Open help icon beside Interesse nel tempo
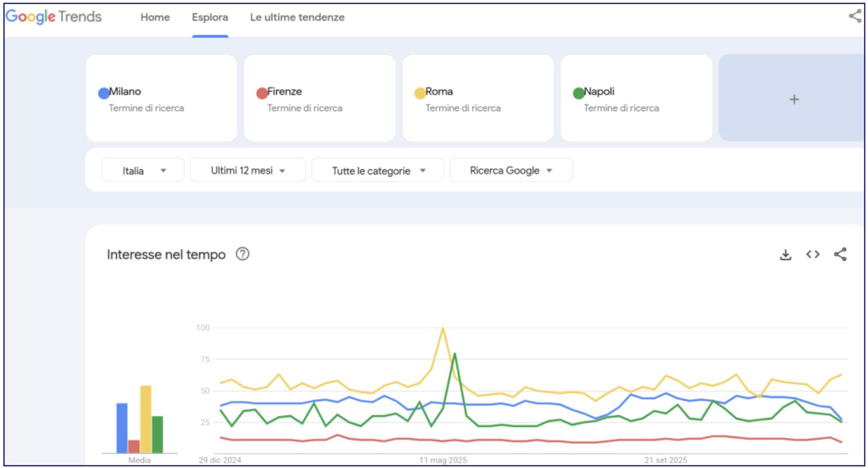Viewport: 868px width, 468px height. pyautogui.click(x=242, y=254)
